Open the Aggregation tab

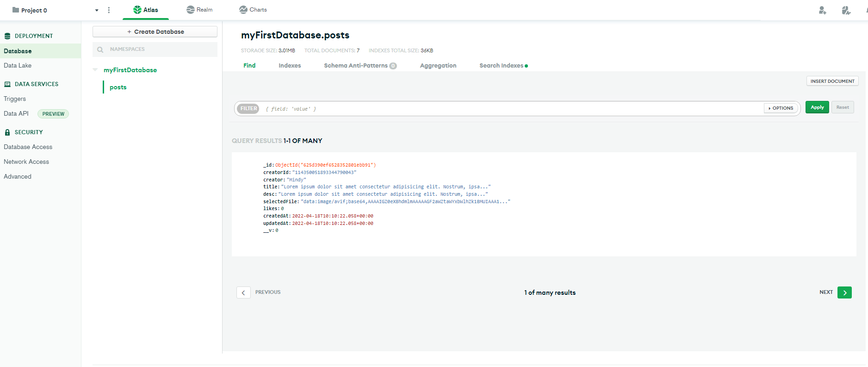click(x=438, y=66)
